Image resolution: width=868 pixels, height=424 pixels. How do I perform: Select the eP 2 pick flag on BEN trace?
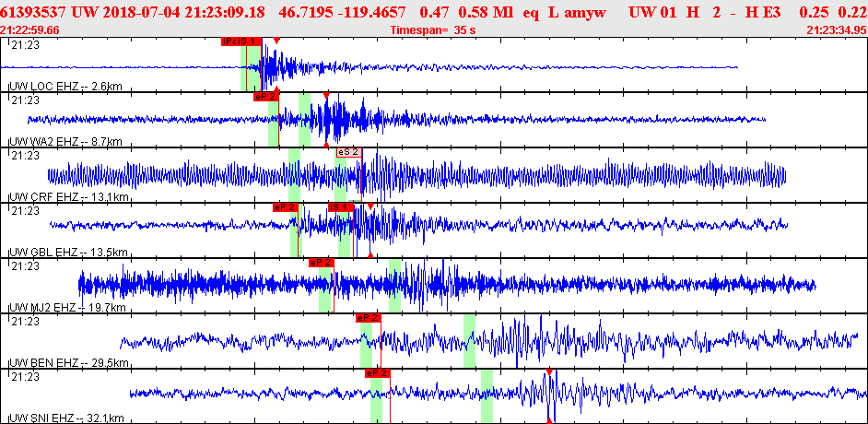[x=369, y=318]
